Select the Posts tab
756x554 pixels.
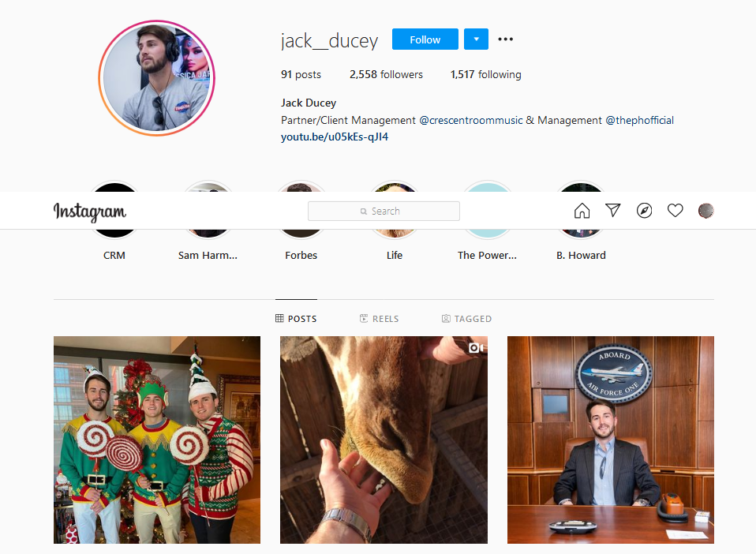click(x=296, y=319)
